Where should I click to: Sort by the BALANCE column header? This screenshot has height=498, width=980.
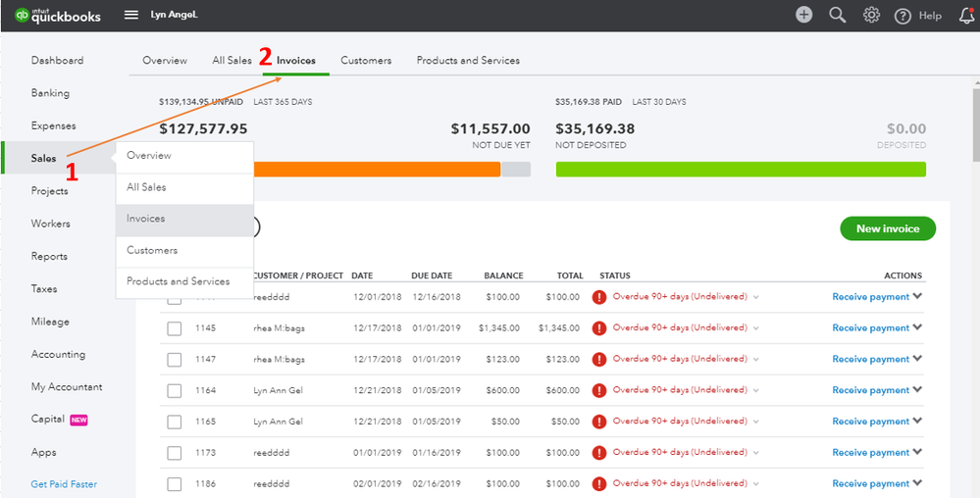tap(504, 275)
